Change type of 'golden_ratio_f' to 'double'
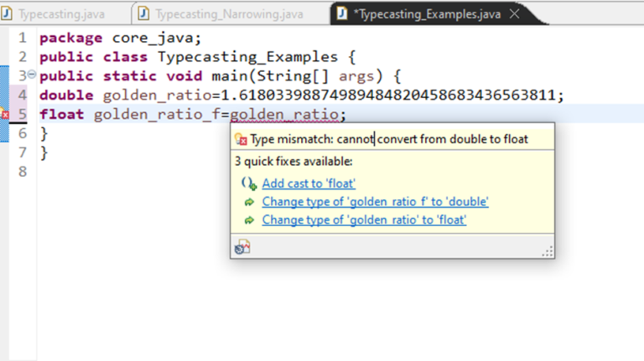Screen dimensions: 644x361 tap(376, 201)
